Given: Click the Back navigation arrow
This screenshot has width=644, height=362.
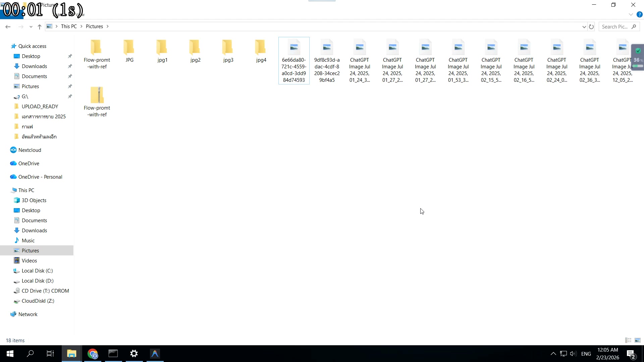Looking at the screenshot, I should 8,27.
